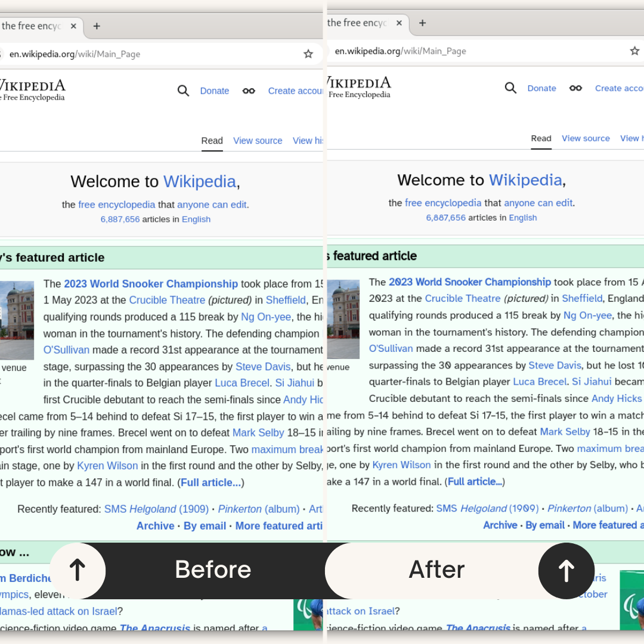
Task: Open the 6,887,656 articles count in Before window
Action: coord(120,219)
